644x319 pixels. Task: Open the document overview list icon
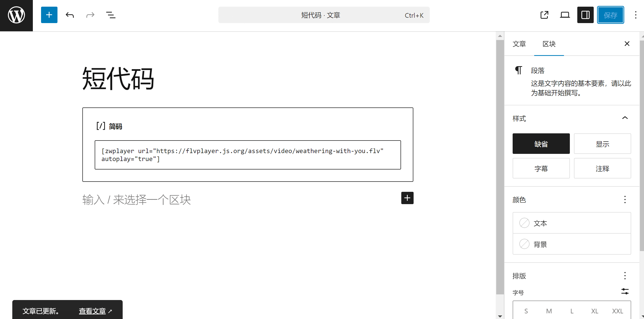(x=111, y=15)
